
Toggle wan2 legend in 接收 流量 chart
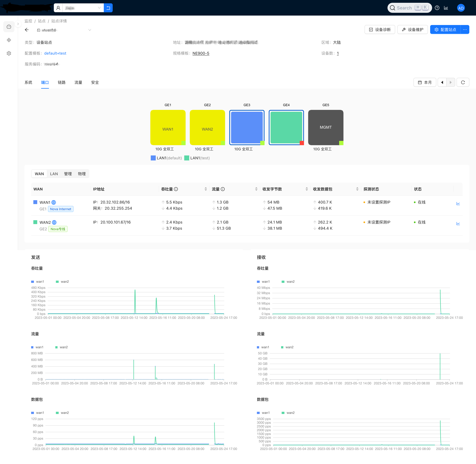(287, 347)
